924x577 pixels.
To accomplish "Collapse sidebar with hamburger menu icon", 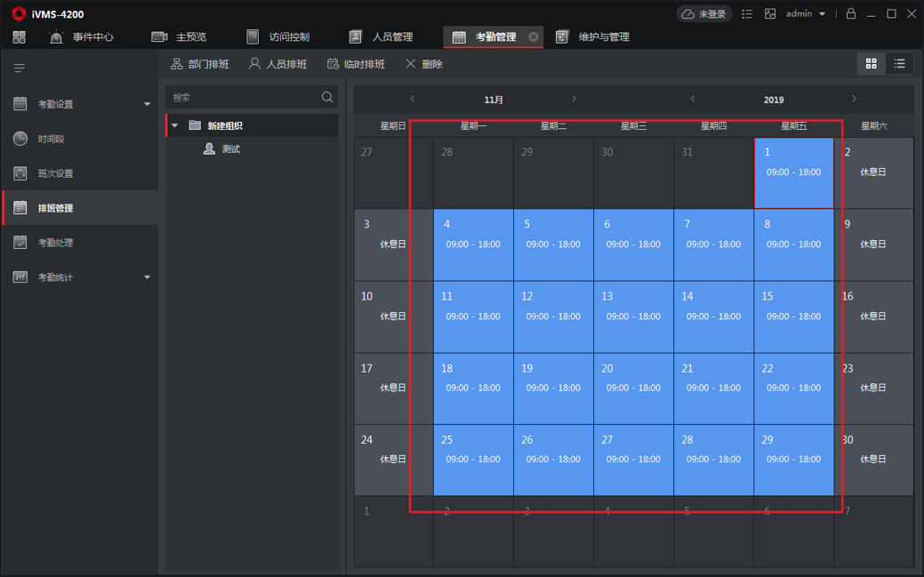I will coord(19,68).
